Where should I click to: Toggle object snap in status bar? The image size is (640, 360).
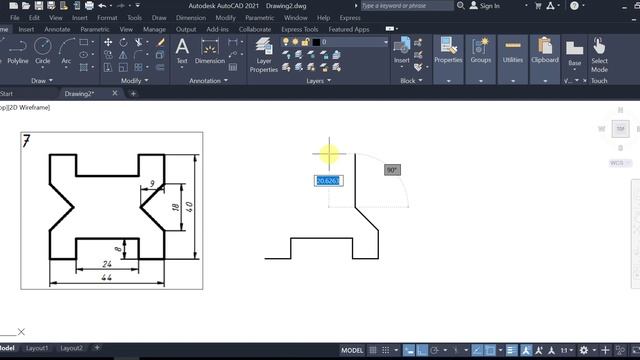pyautogui.click(x=490, y=350)
